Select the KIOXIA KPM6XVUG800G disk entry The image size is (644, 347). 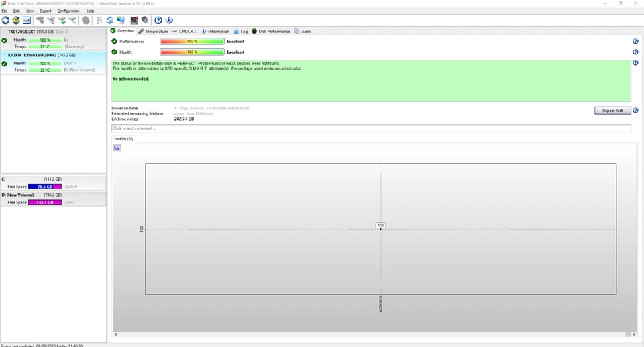click(x=53, y=62)
